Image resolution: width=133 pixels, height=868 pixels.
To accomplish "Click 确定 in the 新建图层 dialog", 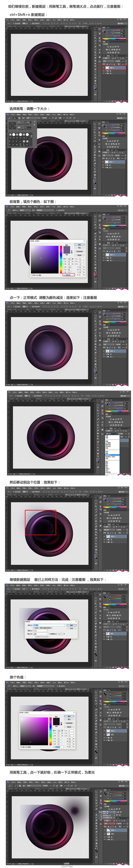I will (x=72, y=625).
